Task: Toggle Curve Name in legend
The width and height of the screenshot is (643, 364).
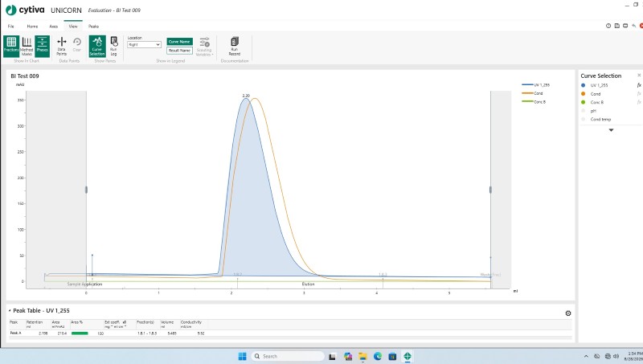Action: pyautogui.click(x=179, y=42)
